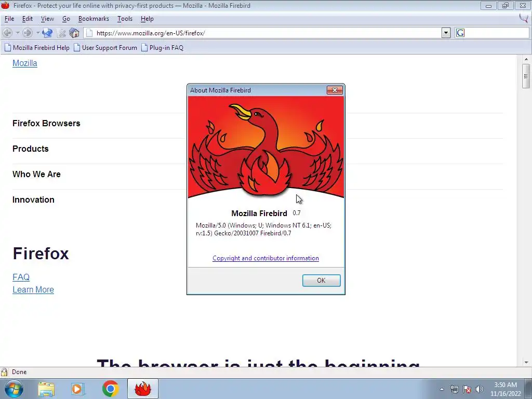Click the version number 0.7 in dialog
532x399 pixels.
click(x=297, y=213)
